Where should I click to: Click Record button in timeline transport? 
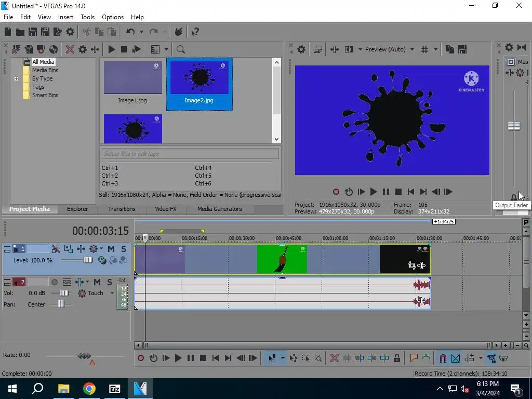141,358
